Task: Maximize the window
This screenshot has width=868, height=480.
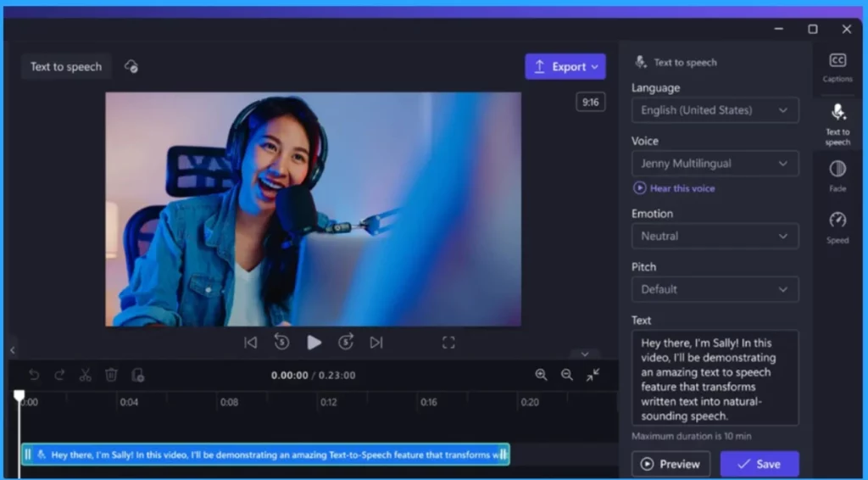Action: tap(813, 29)
